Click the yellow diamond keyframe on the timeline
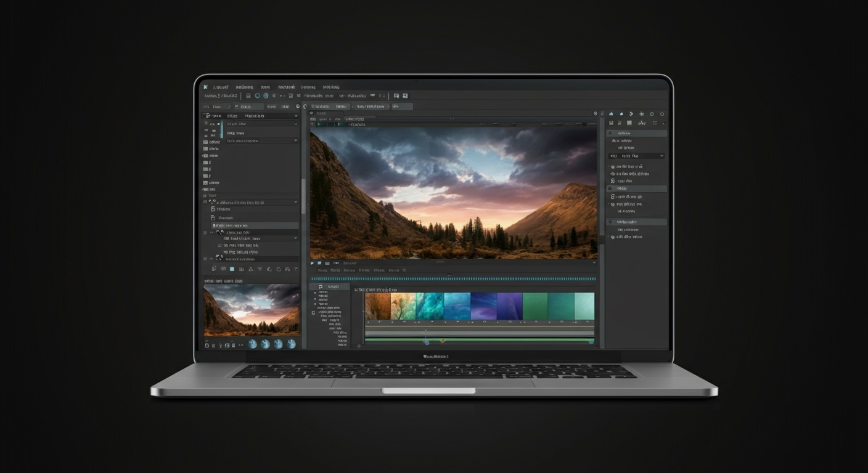This screenshot has width=868, height=473. (x=442, y=341)
